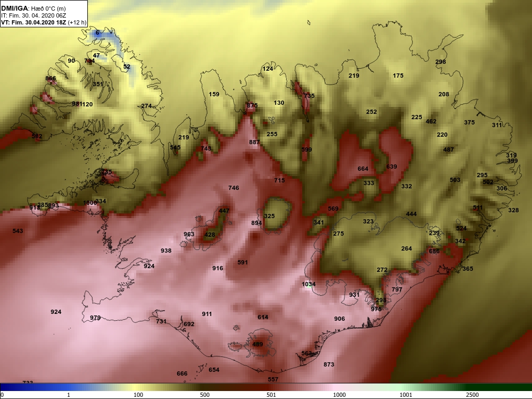
Task: Select the map value 325 on the glacier
Action: tap(269, 216)
